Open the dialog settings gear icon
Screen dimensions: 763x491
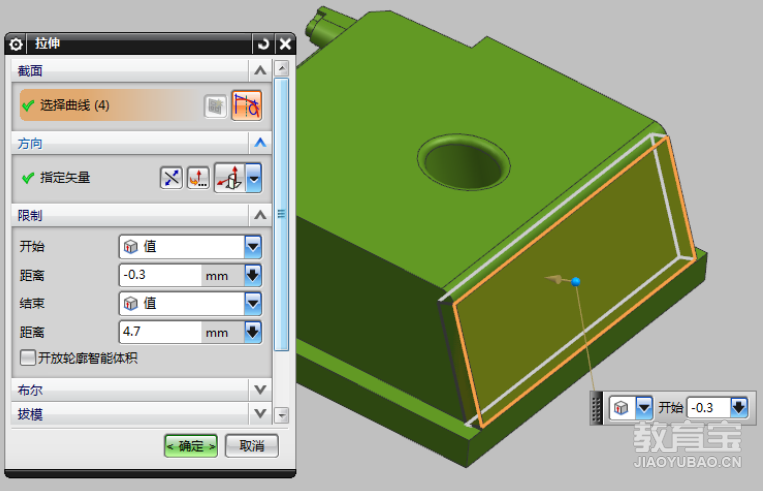point(16,44)
